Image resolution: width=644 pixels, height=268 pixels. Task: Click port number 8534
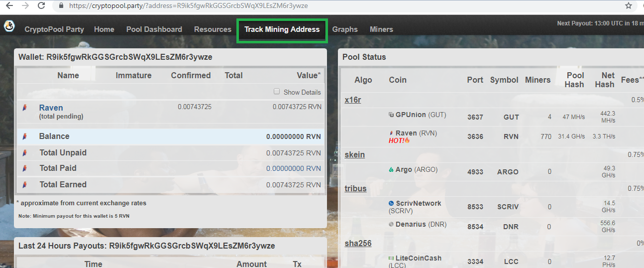[x=475, y=227]
